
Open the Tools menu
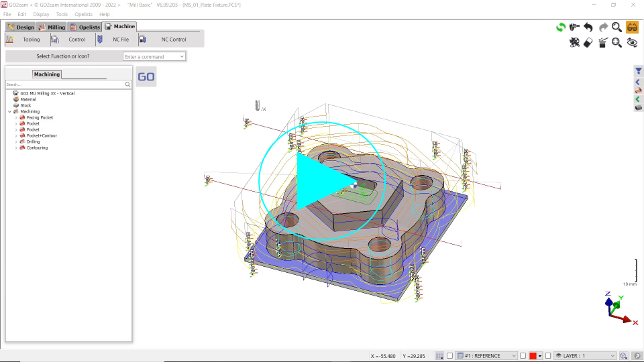point(62,14)
